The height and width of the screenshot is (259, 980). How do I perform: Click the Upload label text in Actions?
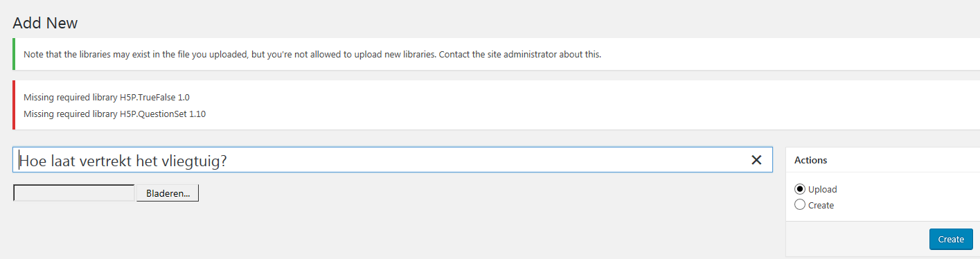823,189
